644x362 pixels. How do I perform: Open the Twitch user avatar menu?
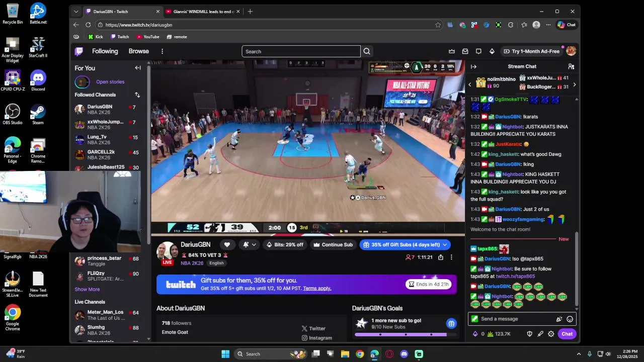(571, 51)
